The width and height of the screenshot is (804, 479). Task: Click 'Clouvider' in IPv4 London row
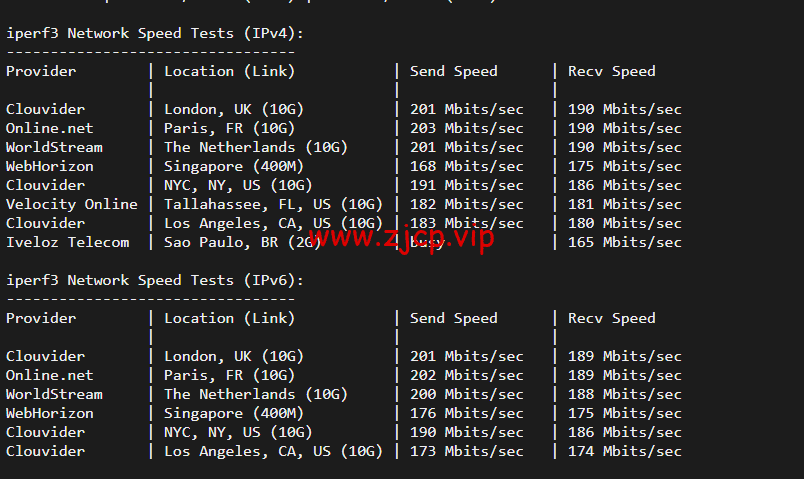pos(46,109)
